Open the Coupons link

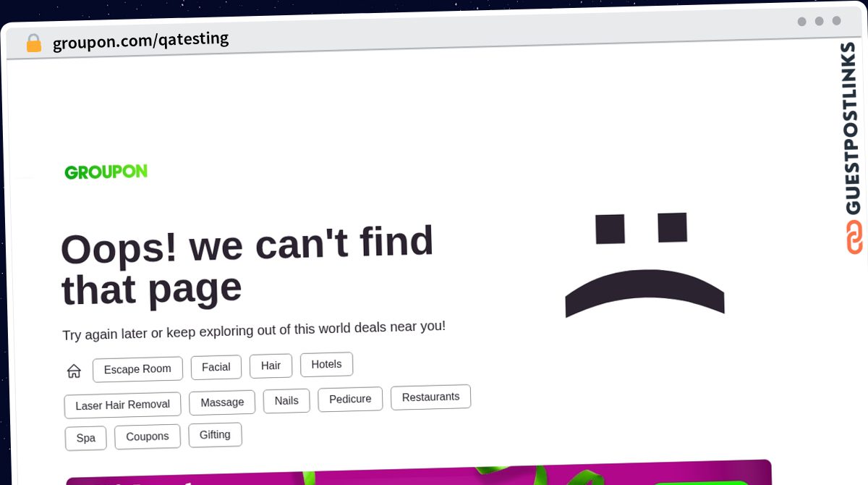[x=147, y=436]
